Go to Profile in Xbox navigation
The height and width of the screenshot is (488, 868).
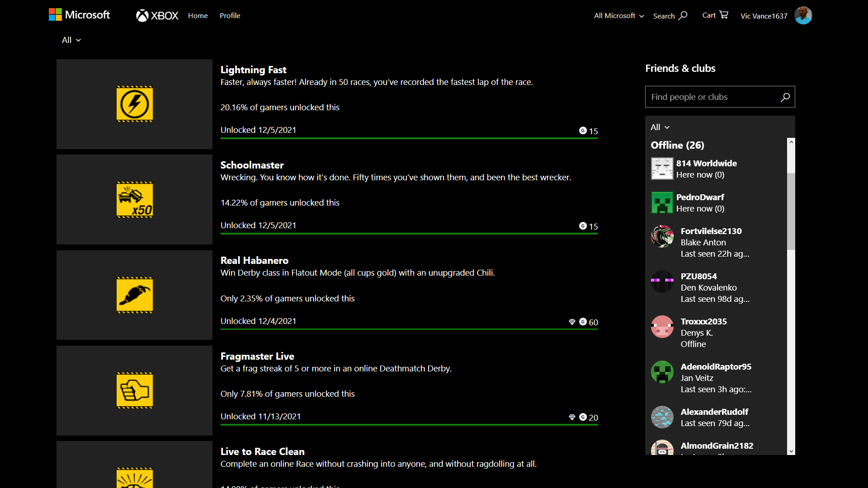pos(230,15)
